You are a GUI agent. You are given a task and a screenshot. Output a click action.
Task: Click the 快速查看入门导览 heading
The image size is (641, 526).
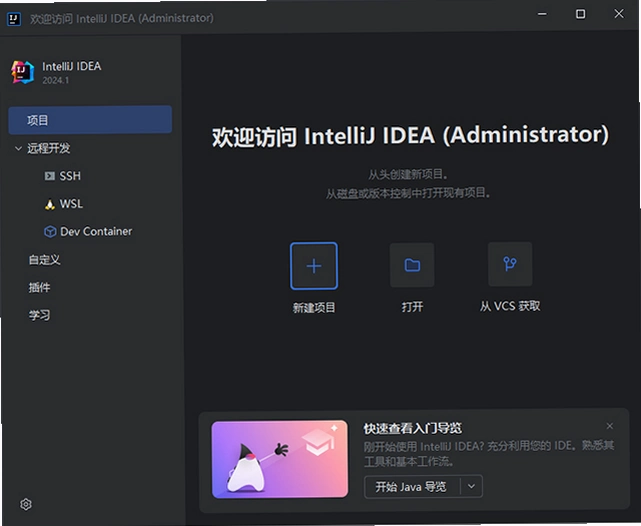point(412,428)
